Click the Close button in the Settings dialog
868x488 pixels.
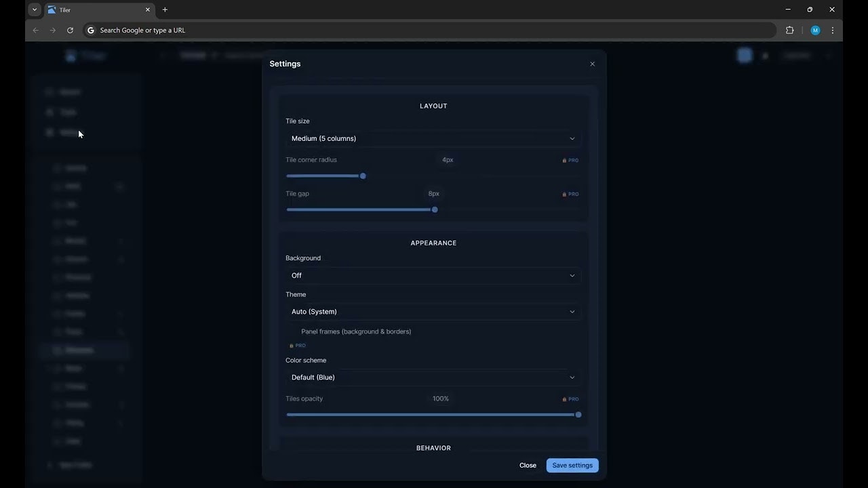528,465
